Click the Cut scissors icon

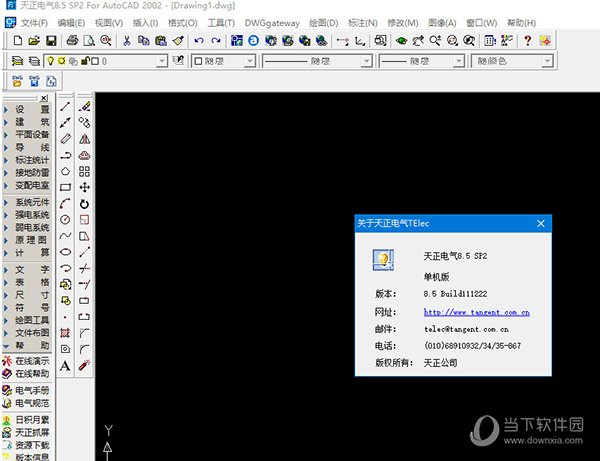point(126,41)
